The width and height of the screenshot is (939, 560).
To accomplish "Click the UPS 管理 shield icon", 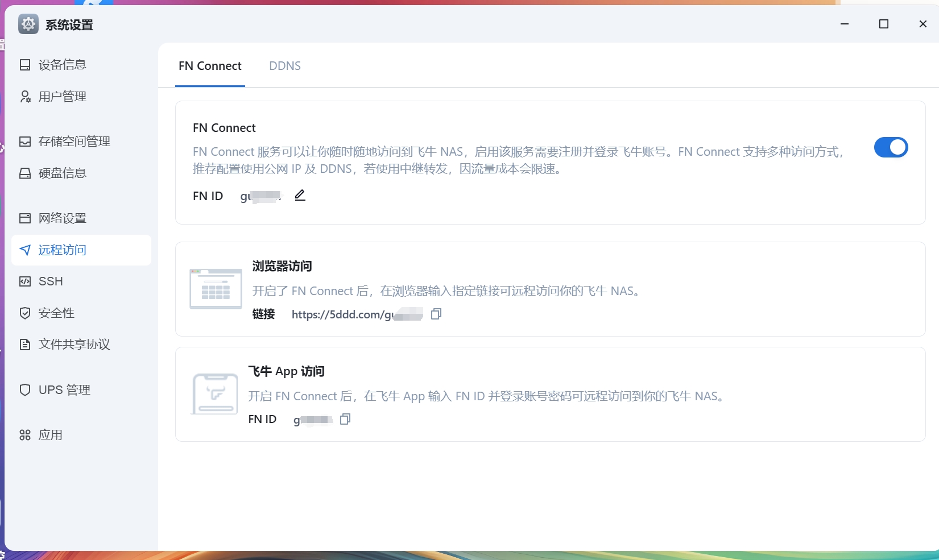I will point(25,390).
